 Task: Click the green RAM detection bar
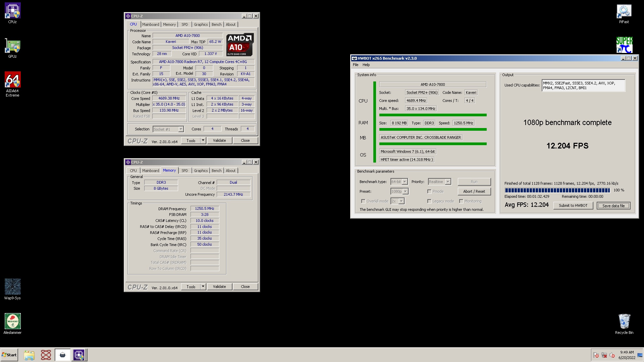[433, 129]
